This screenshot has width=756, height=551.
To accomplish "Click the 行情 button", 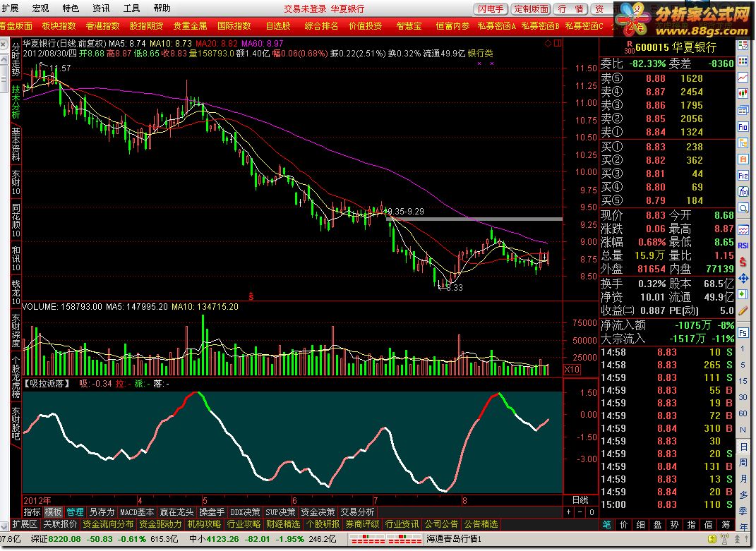I will click(x=571, y=9).
